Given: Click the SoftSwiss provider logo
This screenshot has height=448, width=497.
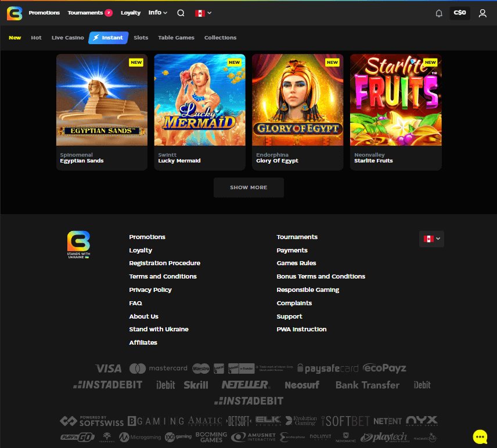Looking at the screenshot, I should point(92,421).
